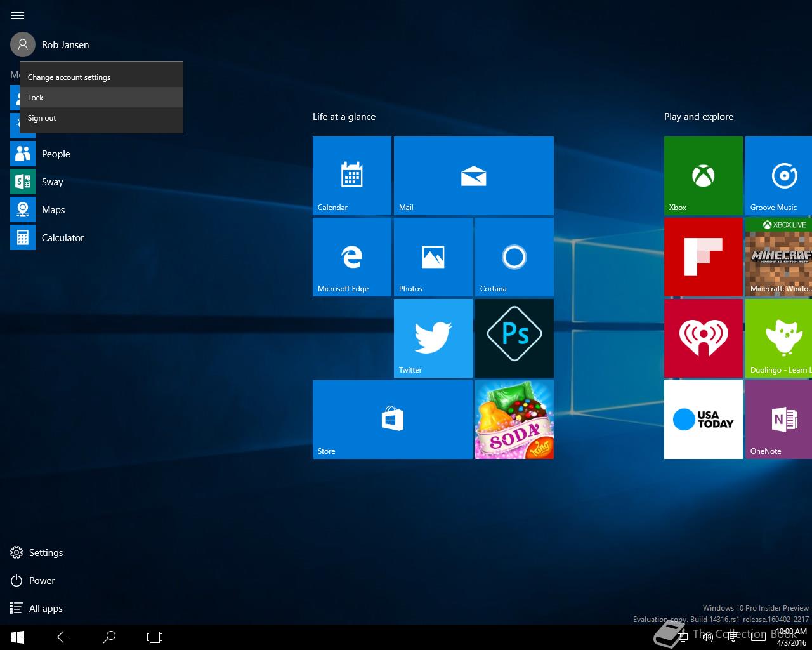Open taskbar Search magnifier
The height and width of the screenshot is (650, 812).
109,637
